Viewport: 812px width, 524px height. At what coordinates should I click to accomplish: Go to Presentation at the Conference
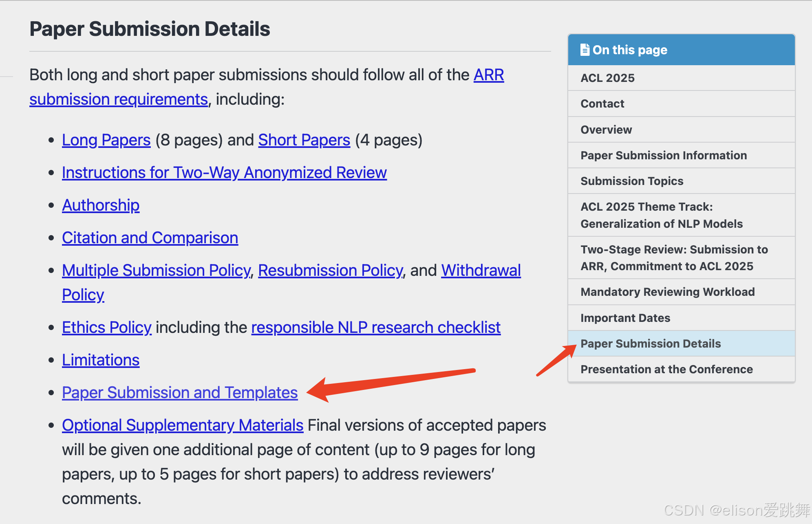[666, 369]
